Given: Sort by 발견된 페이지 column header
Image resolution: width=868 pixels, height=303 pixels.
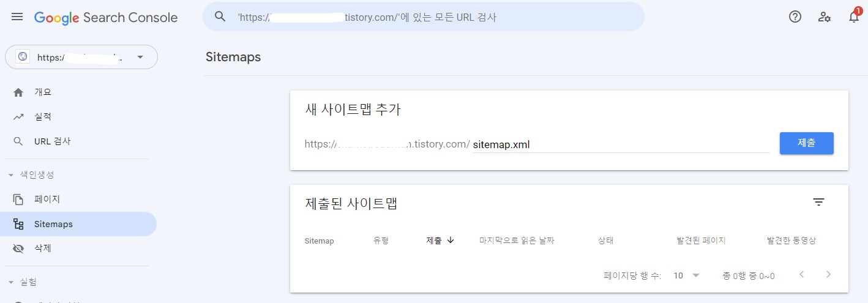Looking at the screenshot, I should point(701,241).
